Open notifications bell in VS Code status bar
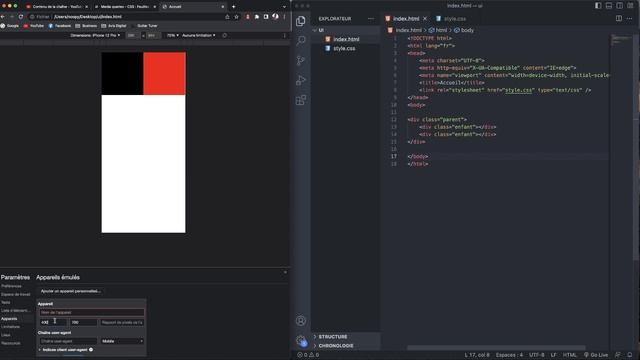Viewport: 640px width, 360px height. click(630, 355)
